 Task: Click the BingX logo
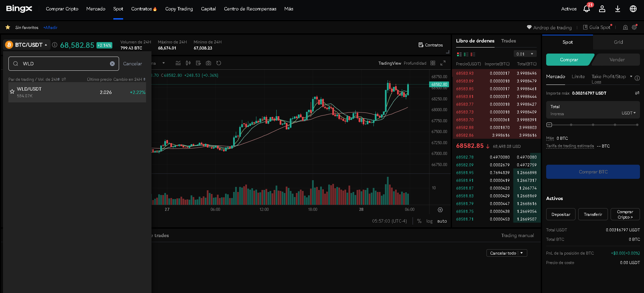(x=19, y=9)
